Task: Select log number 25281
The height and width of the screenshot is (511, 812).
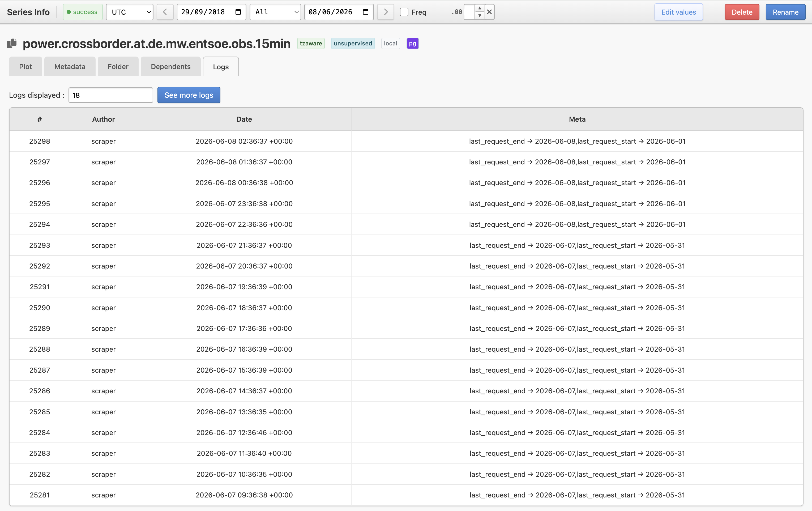Action: [x=40, y=495]
